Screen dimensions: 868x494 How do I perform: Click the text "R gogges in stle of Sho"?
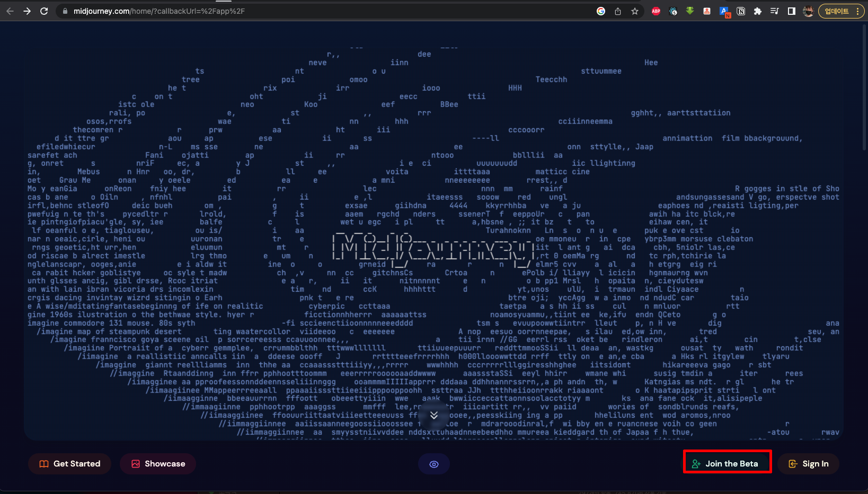[787, 188]
